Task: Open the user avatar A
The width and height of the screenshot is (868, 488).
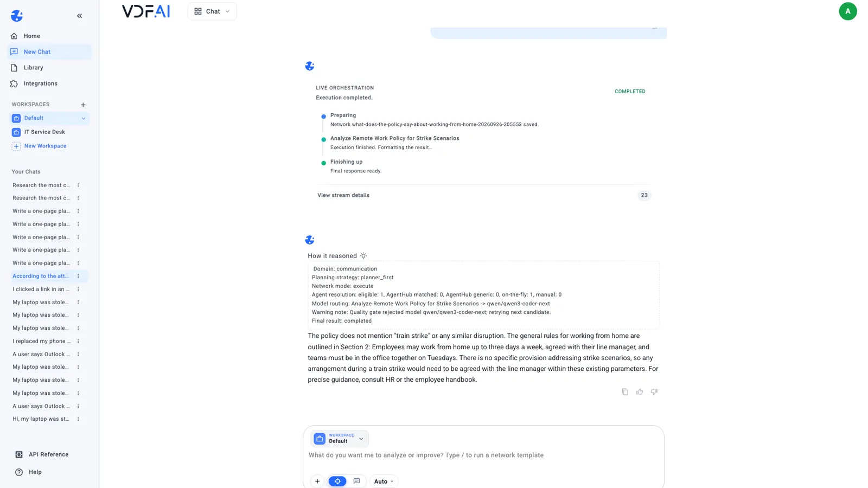Action: click(x=847, y=11)
